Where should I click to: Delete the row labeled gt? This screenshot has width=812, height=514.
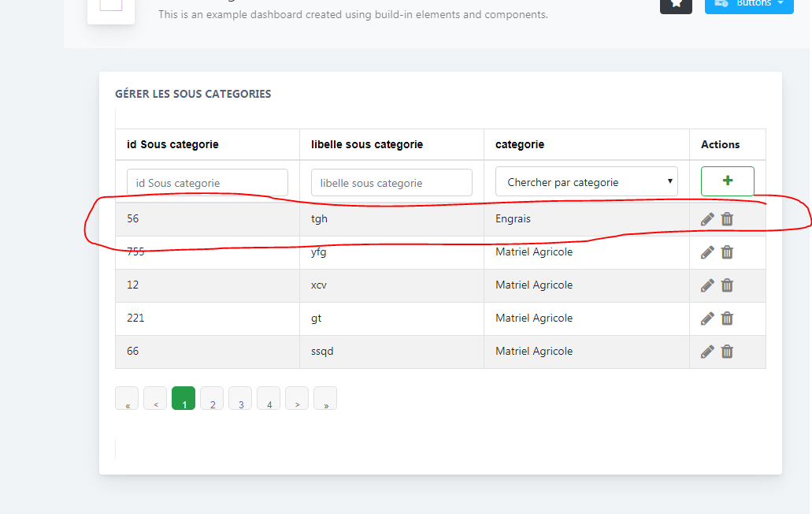pyautogui.click(x=727, y=318)
